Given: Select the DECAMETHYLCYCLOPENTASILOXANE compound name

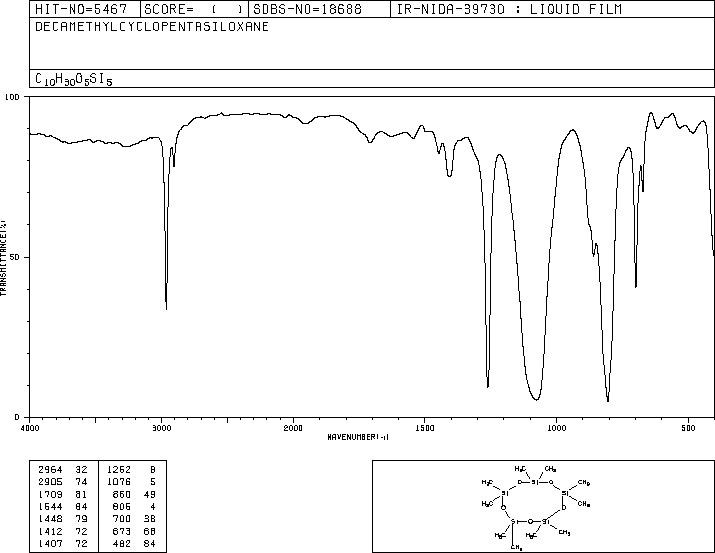Looking at the screenshot, I should coord(152,26).
